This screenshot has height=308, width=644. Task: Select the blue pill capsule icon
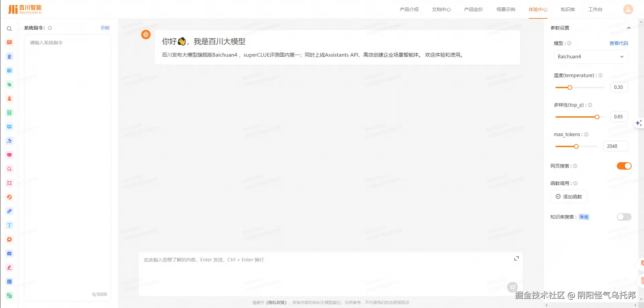[x=9, y=211]
